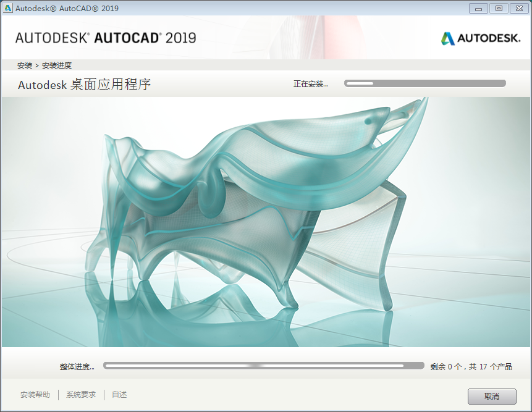Click the 整体进度 label
This screenshot has height=412, width=532.
pos(77,366)
